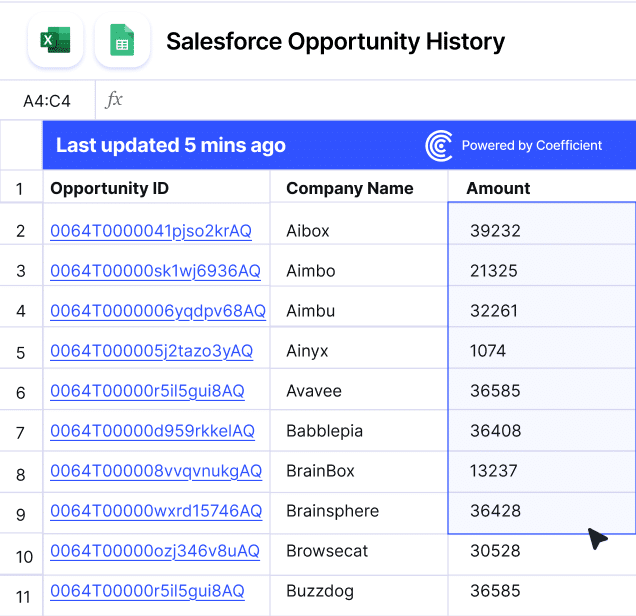
Task: Click row header number 11
Action: [x=23, y=597]
